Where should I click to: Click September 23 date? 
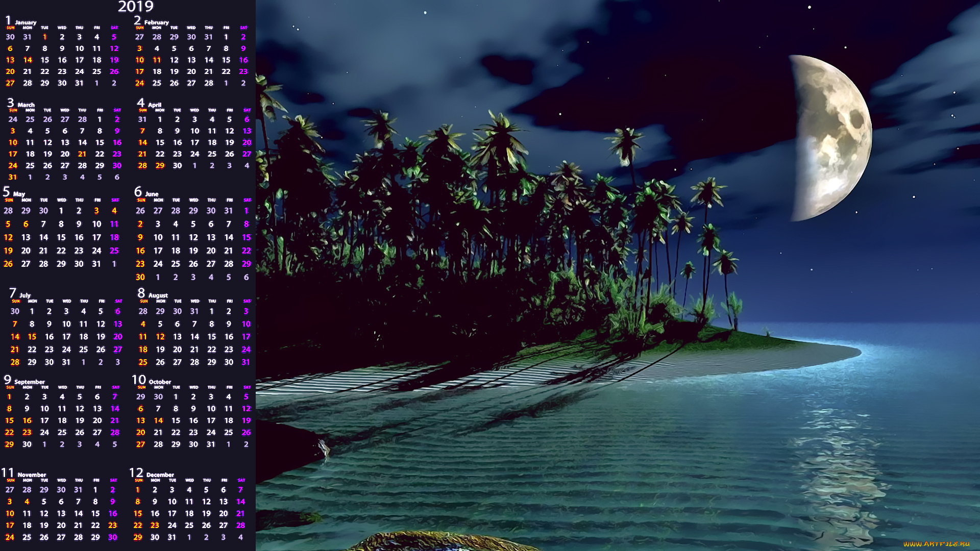click(27, 432)
